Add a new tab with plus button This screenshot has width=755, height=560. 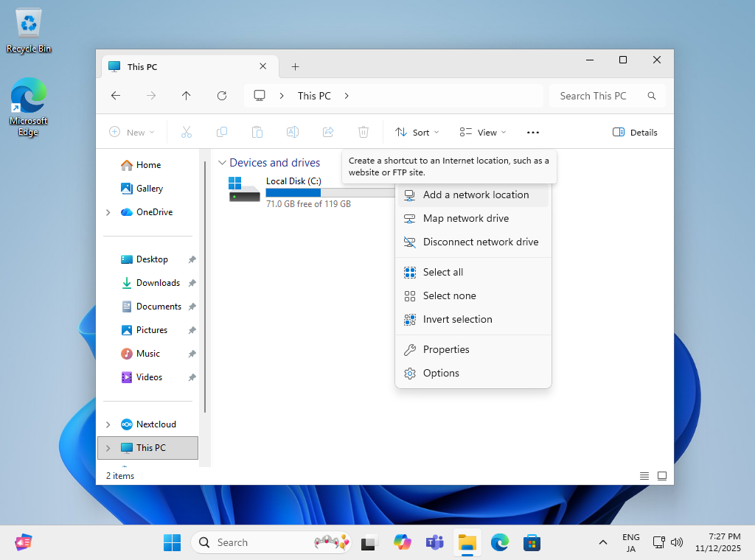pos(295,67)
